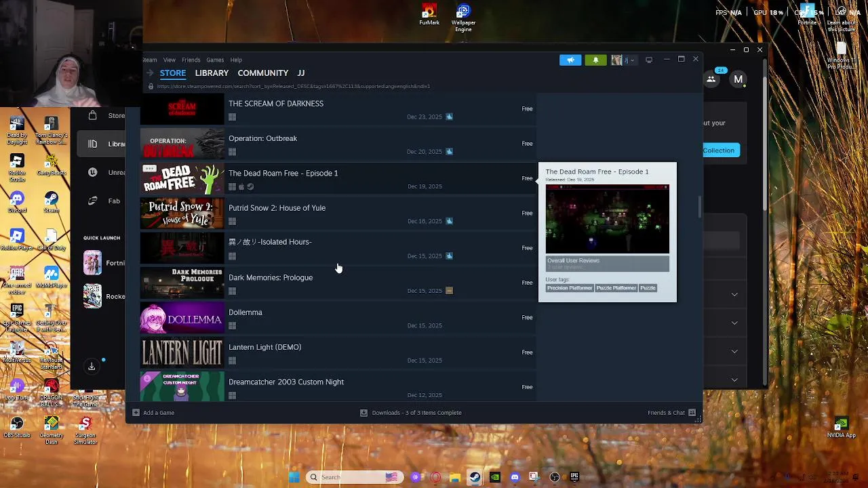868x488 pixels.
Task: Click the mixed review icon for Dark Memories
Action: pos(449,291)
